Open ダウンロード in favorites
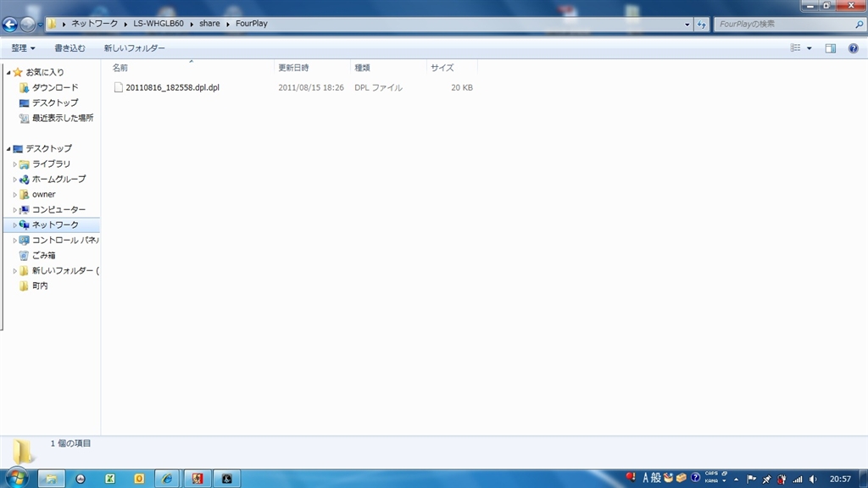 (55, 87)
